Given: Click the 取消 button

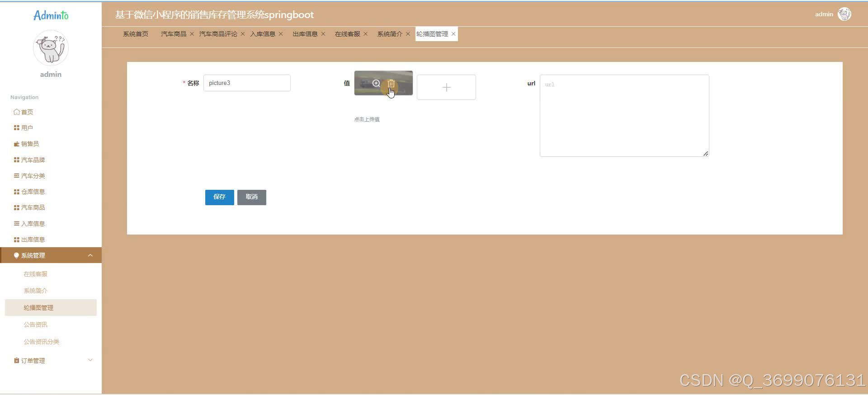Looking at the screenshot, I should point(252,197).
